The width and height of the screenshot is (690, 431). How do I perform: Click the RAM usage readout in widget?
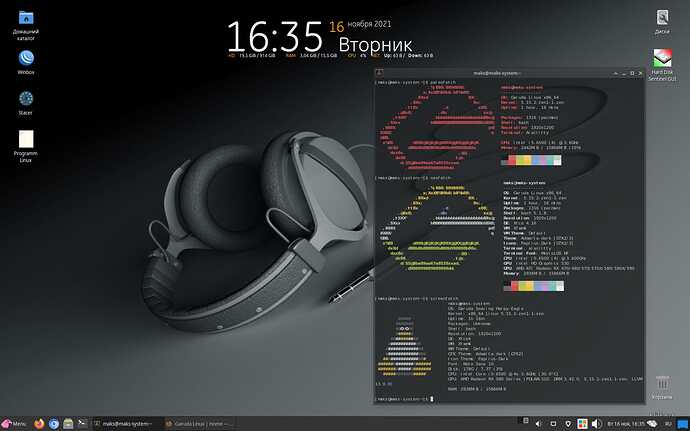311,56
